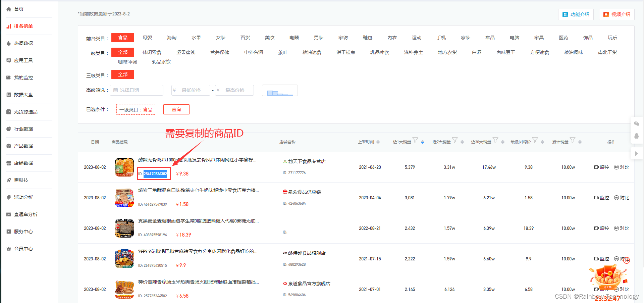644x303 pixels.
Task: Expand the right side arrow panel
Action: pyautogui.click(x=637, y=154)
